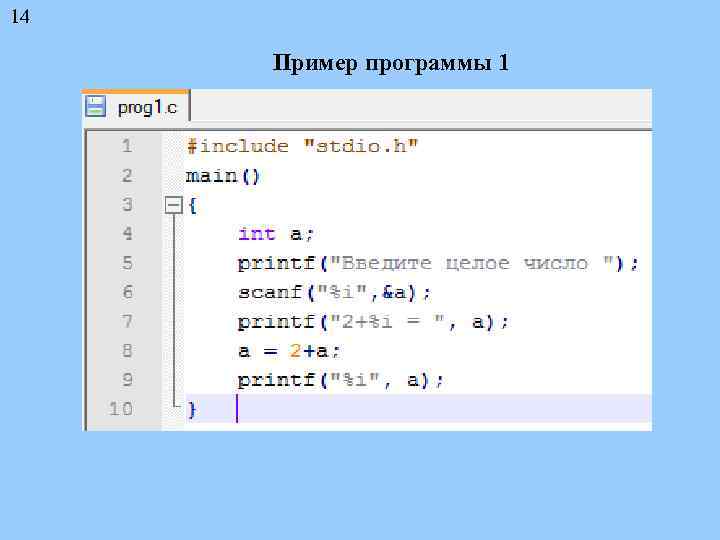The width and height of the screenshot is (720, 540).
Task: Click line number 4 in the gutter
Action: point(127,234)
